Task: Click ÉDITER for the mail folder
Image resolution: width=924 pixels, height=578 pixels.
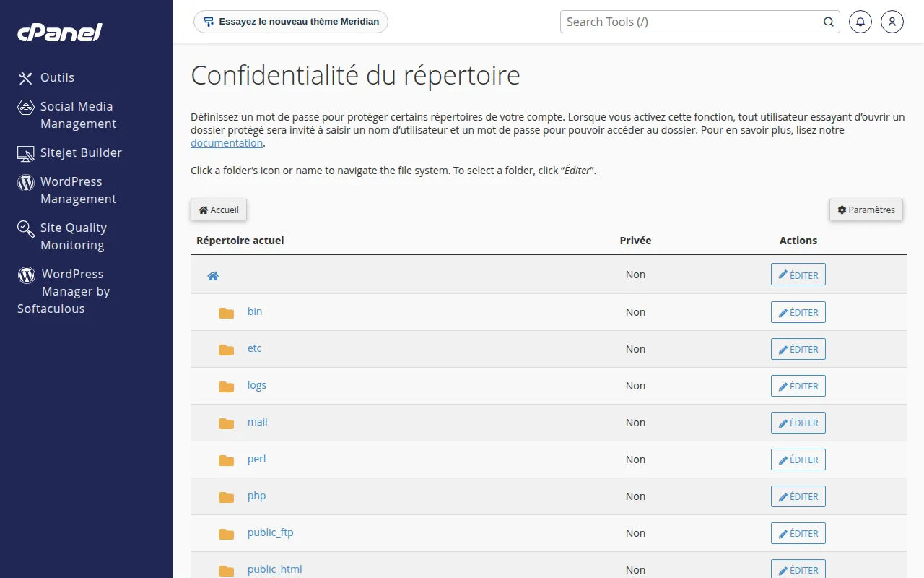Action: [798, 423]
